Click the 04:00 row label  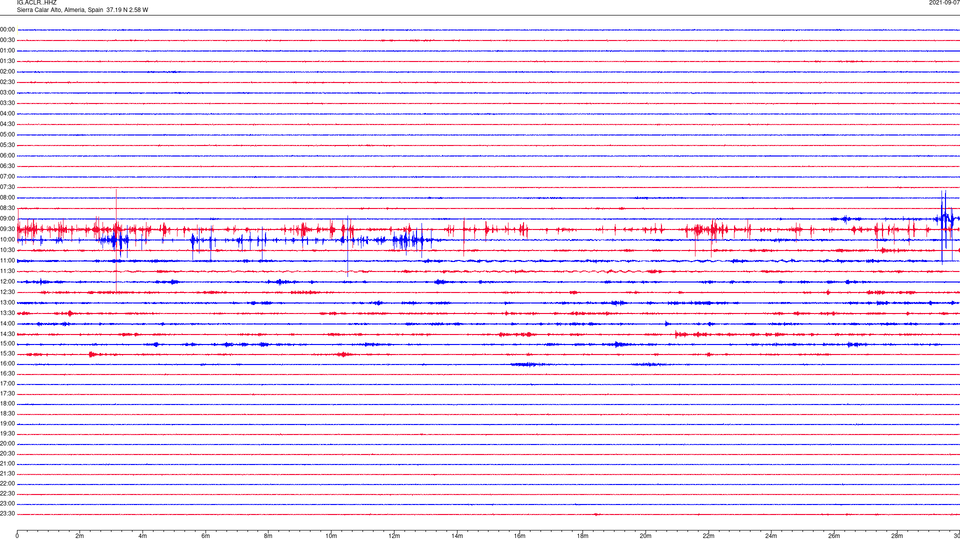tap(7, 114)
